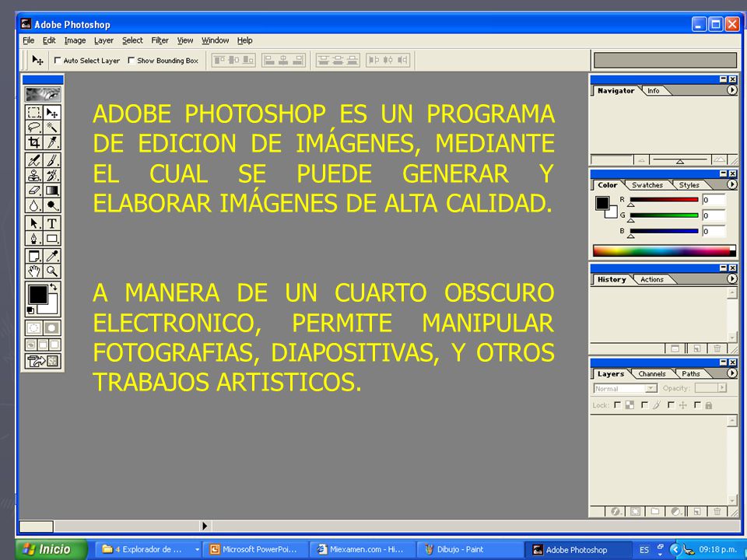Select the Rectangle shape tool
Screen dimensions: 747x560
[x=51, y=238]
